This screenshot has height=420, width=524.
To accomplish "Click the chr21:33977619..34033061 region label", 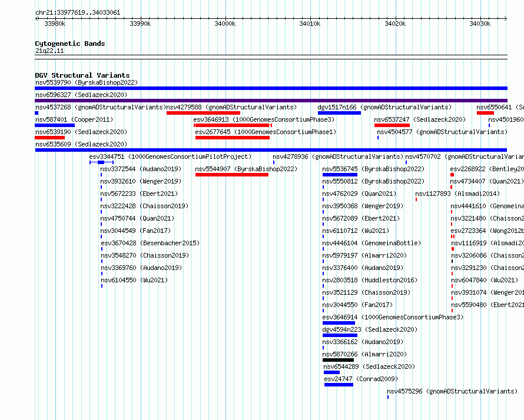I will click(78, 12).
